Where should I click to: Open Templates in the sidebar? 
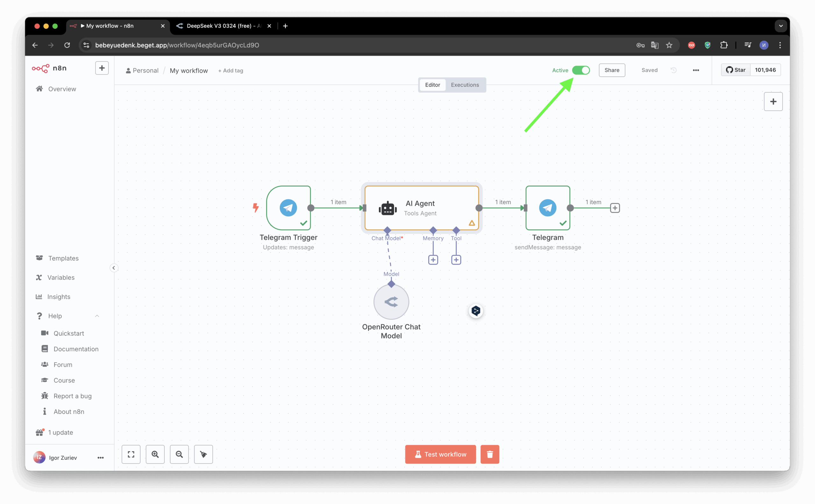(x=63, y=258)
